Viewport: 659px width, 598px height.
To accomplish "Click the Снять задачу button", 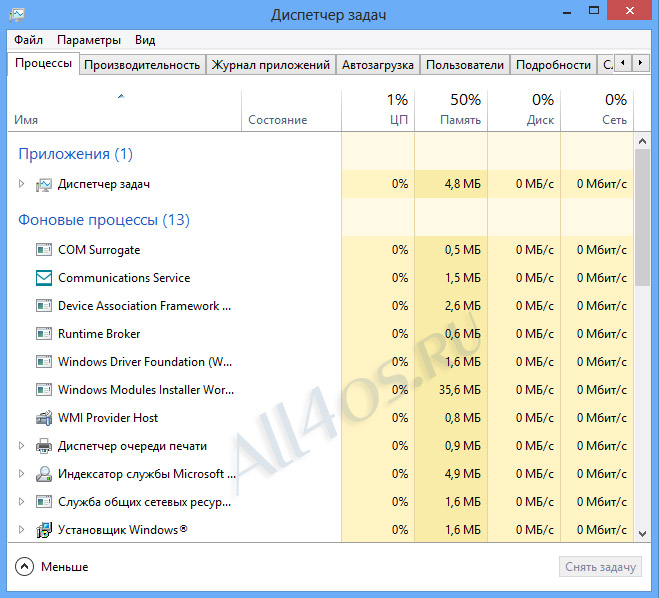I will (x=600, y=567).
